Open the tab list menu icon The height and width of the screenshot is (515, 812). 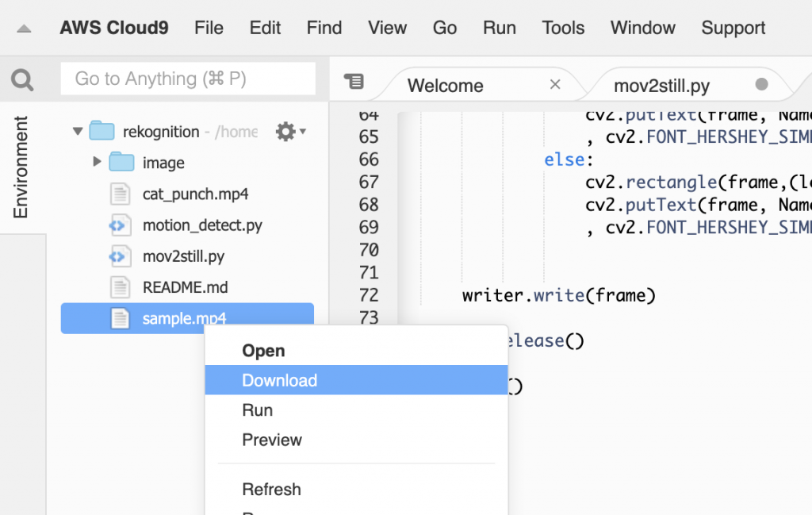coord(354,82)
